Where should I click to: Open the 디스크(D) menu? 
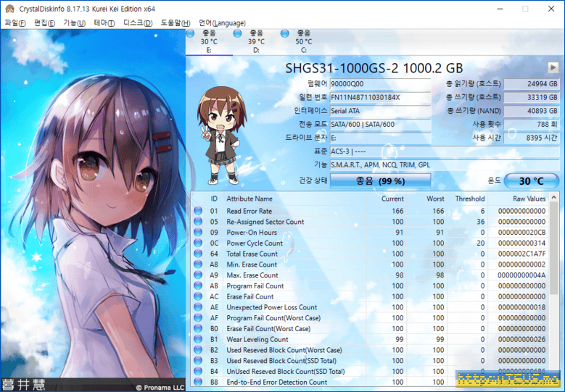138,23
